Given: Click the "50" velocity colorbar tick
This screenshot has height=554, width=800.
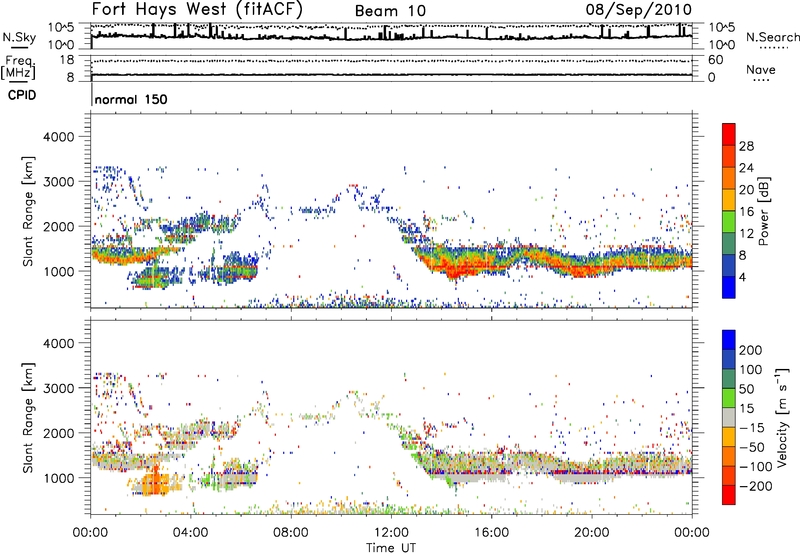Looking at the screenshot, I should point(746,389).
